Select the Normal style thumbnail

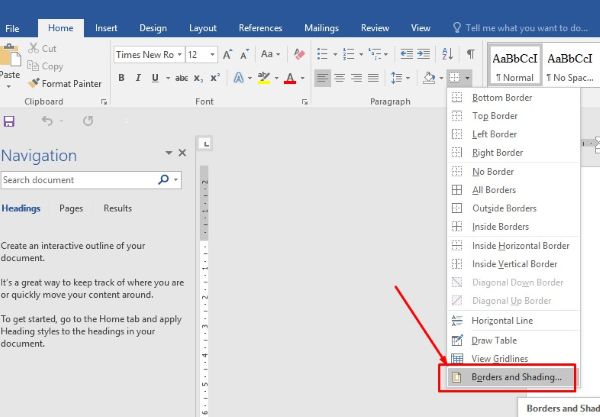[x=515, y=65]
